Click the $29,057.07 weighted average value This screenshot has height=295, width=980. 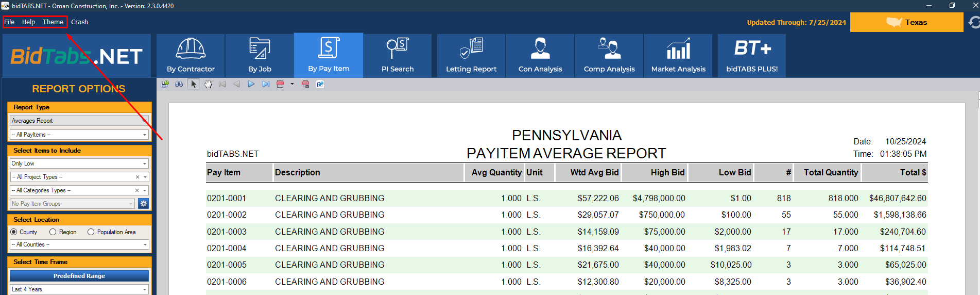[598, 215]
